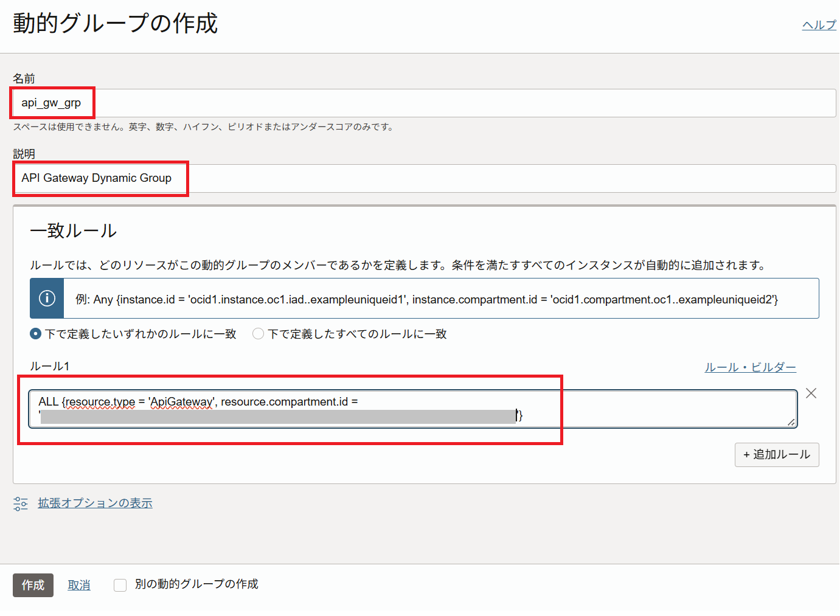The width and height of the screenshot is (840, 616).
Task: Open the ルール・ビルダー link
Action: (x=750, y=367)
